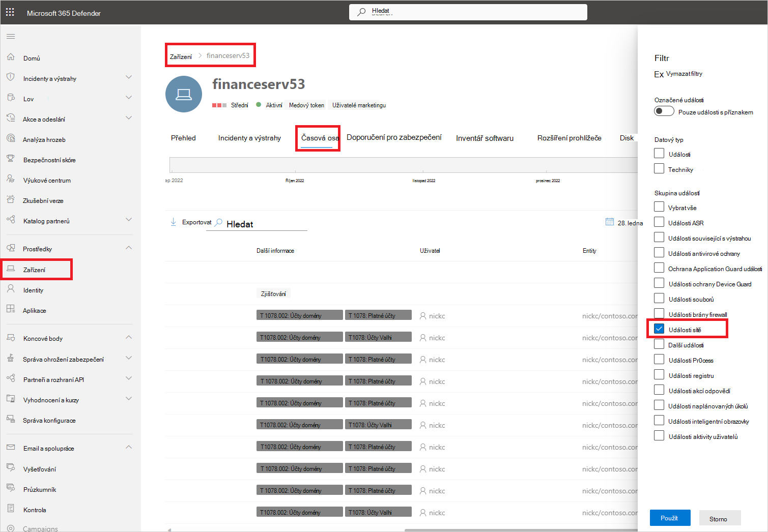Expand the Lov section chevron
The width and height of the screenshot is (768, 532).
click(x=129, y=98)
